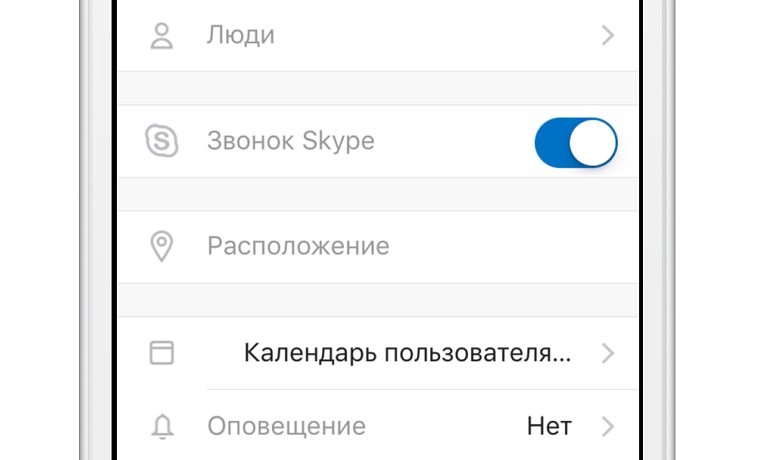Click the People person icon
This screenshot has height=460, width=760.
point(161,37)
